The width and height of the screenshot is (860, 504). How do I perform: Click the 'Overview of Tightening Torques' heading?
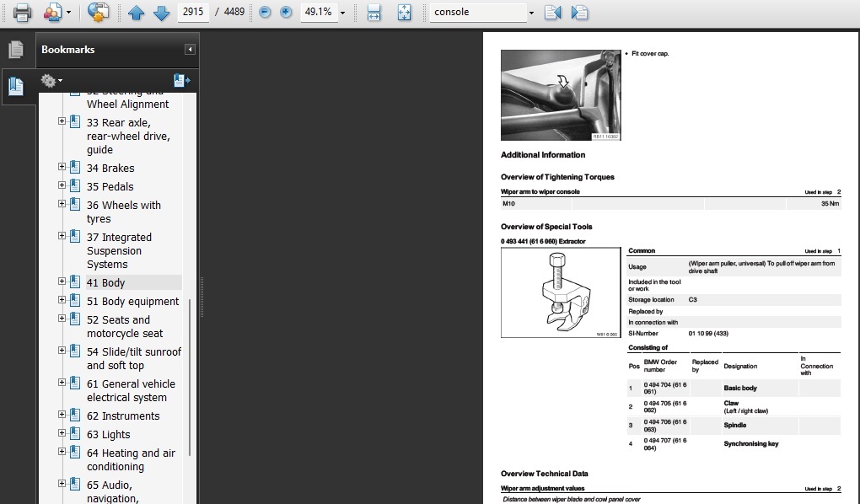tap(557, 177)
